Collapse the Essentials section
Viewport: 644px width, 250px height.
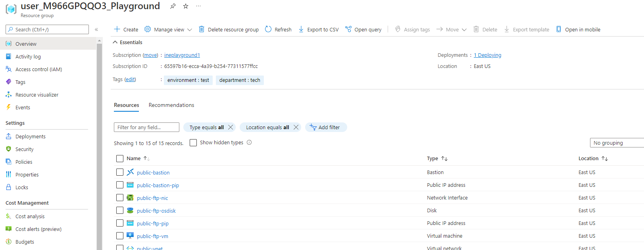(x=115, y=42)
